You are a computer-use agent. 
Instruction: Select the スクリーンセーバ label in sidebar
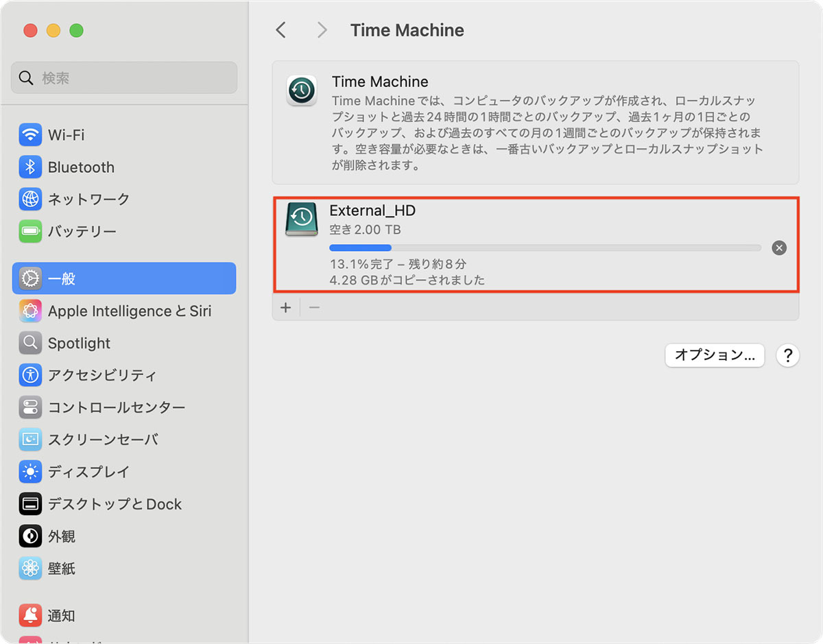103,440
